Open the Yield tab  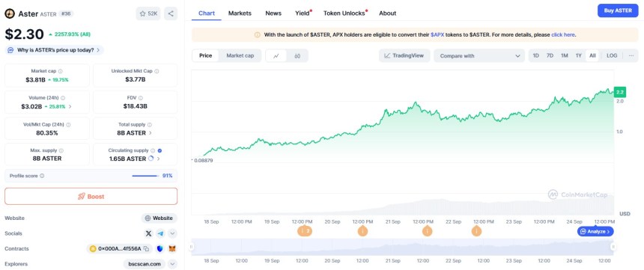tap(303, 13)
